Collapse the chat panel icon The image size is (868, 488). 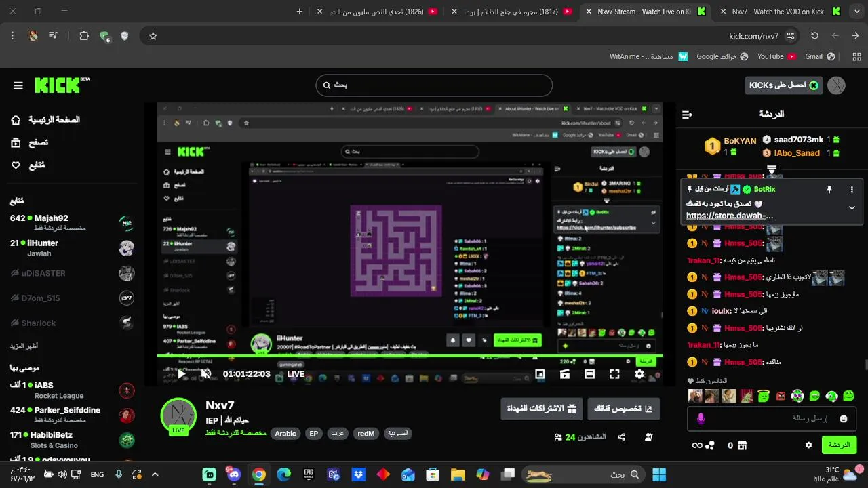tap(687, 115)
